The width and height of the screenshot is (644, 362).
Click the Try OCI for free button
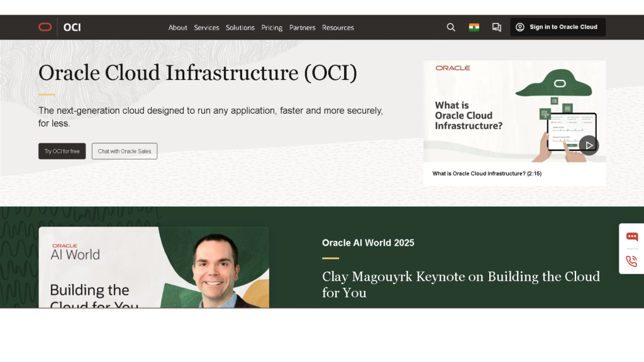tap(62, 151)
